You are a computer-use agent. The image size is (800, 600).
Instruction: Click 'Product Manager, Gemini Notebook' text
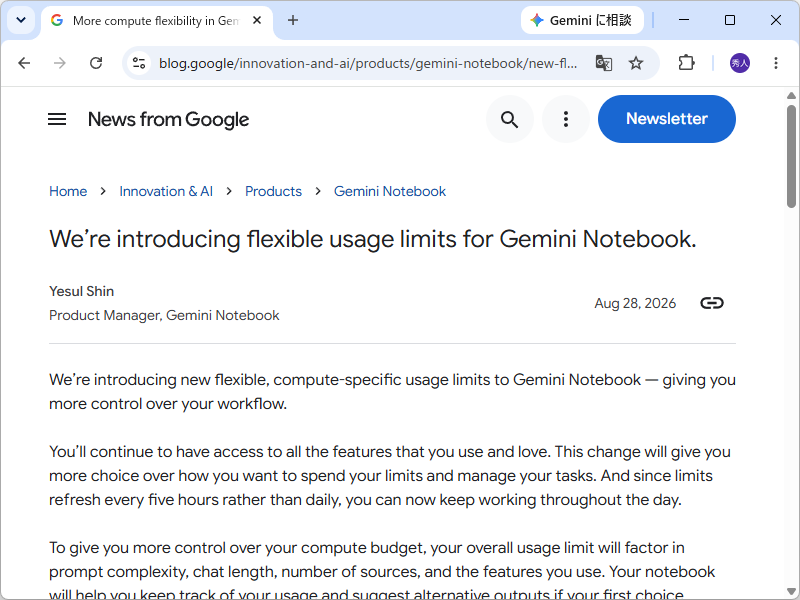pos(164,315)
